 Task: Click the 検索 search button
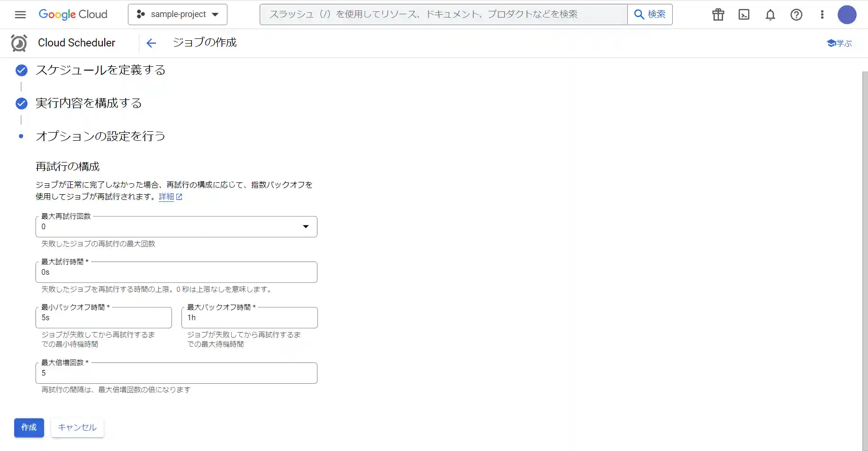(650, 14)
